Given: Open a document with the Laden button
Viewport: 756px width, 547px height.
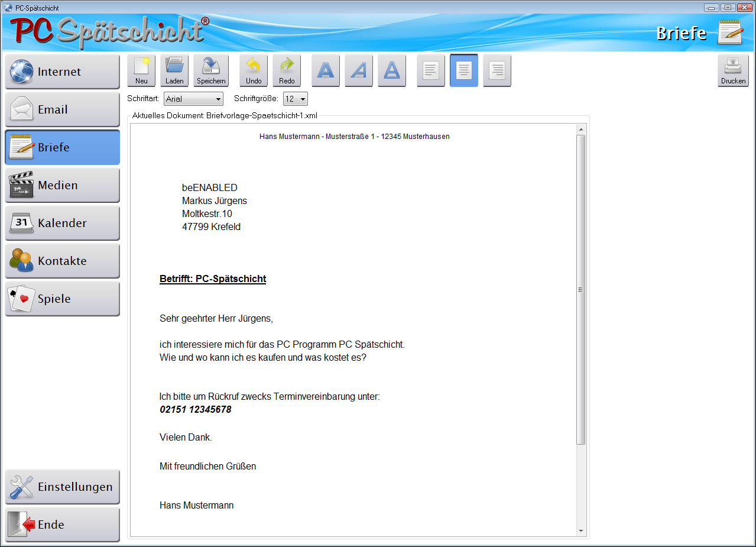Looking at the screenshot, I should tap(174, 70).
